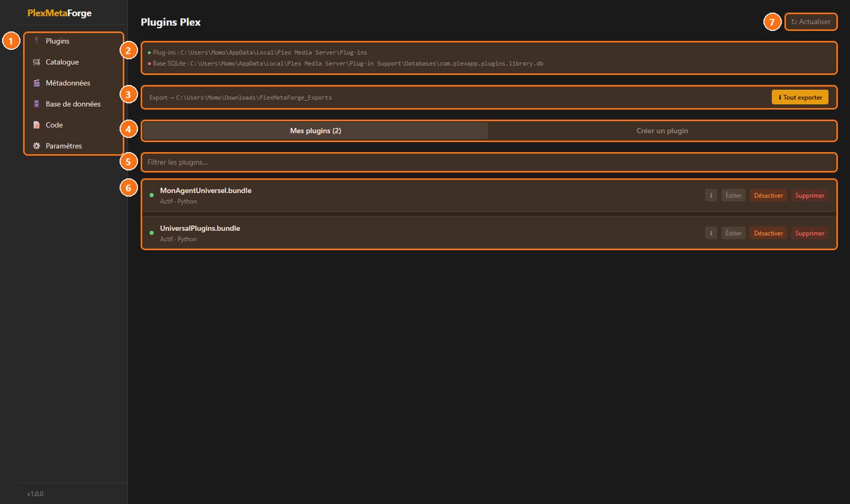
Task: Click the Catalogue sidebar icon
Action: 37,62
